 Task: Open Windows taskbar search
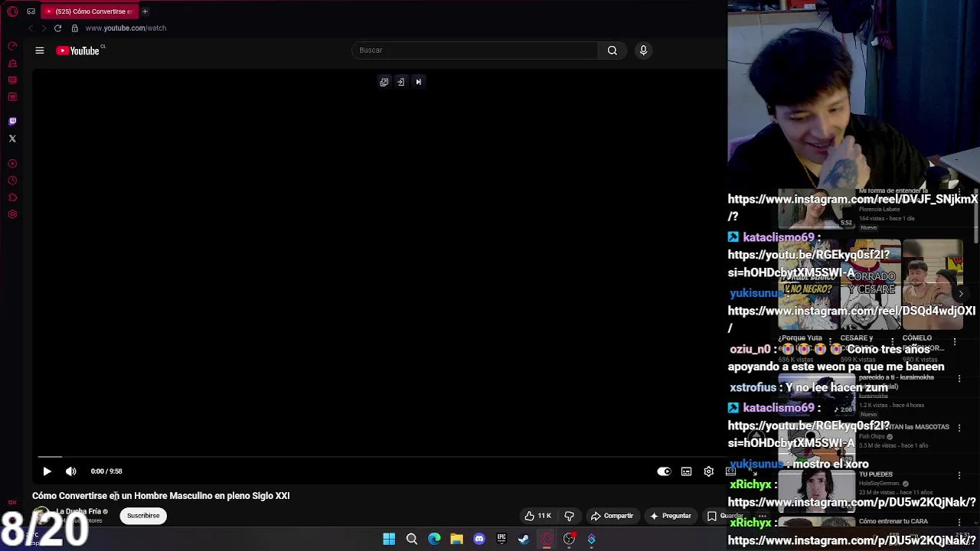(411, 540)
